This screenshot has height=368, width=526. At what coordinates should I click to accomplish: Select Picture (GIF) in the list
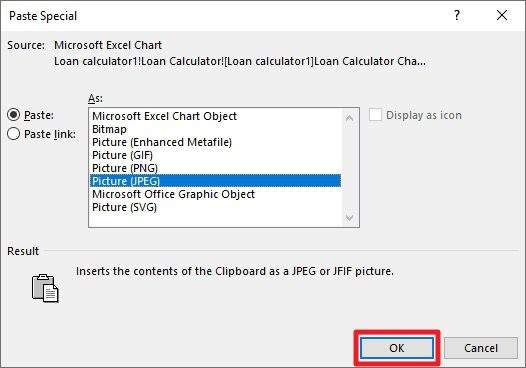122,155
